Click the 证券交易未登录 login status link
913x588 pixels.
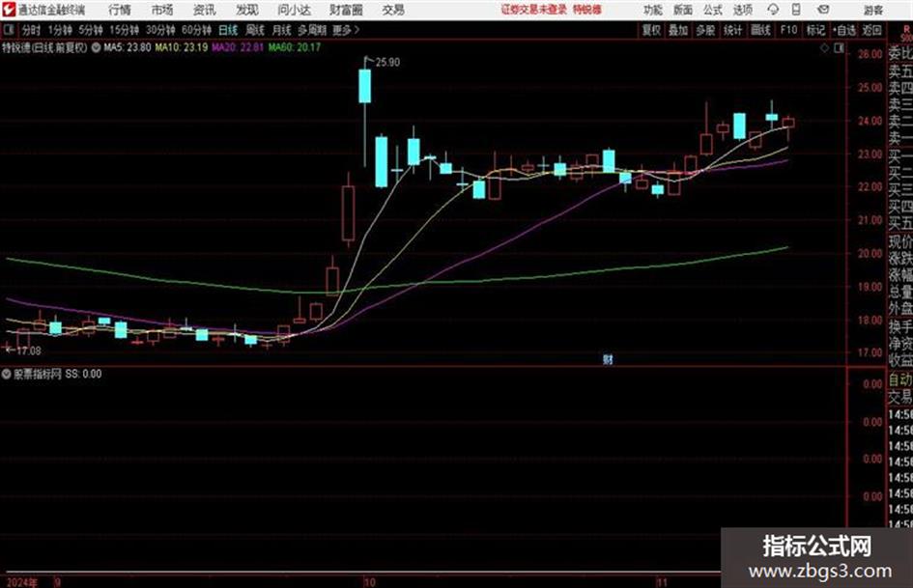click(534, 10)
